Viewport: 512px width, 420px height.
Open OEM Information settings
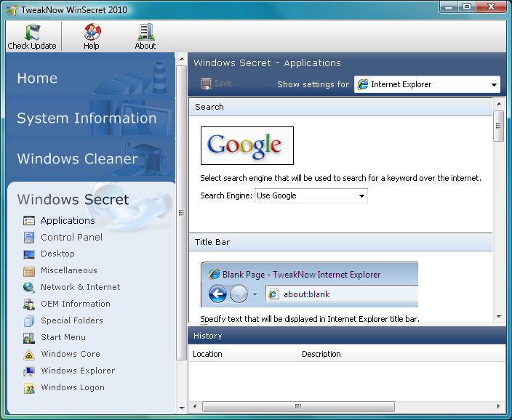tap(76, 304)
